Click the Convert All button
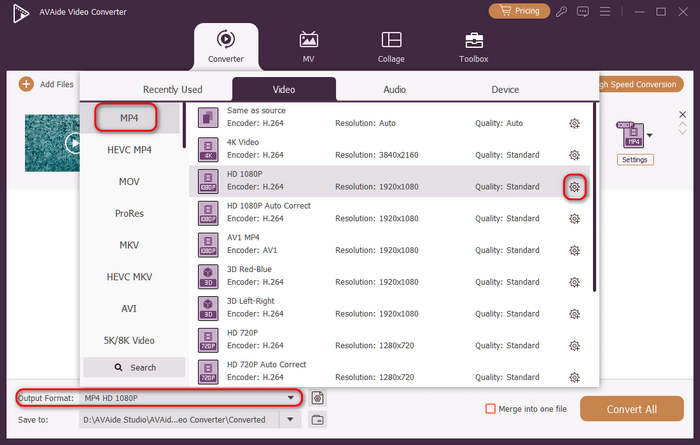This screenshot has height=445, width=700. [632, 409]
